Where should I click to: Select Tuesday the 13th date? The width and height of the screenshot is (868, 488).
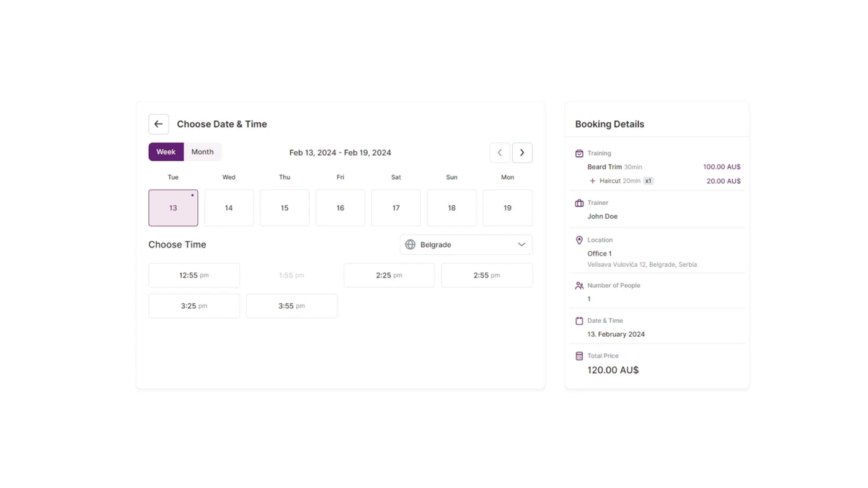click(173, 208)
